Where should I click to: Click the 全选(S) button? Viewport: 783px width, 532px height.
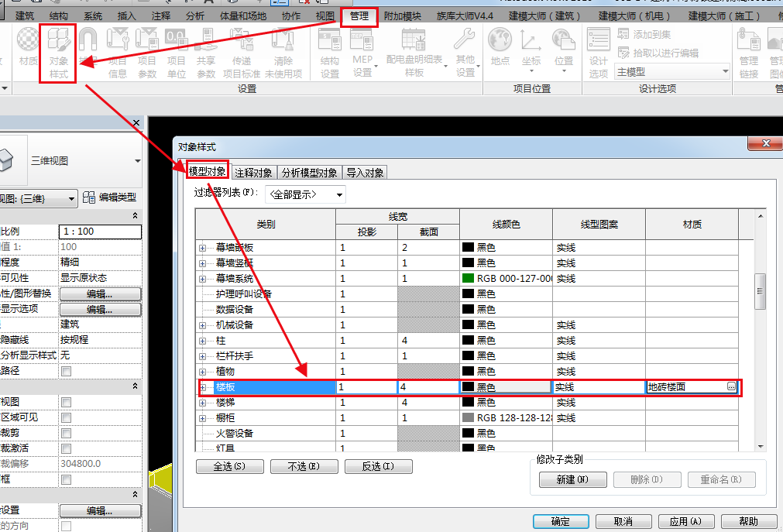click(x=230, y=466)
